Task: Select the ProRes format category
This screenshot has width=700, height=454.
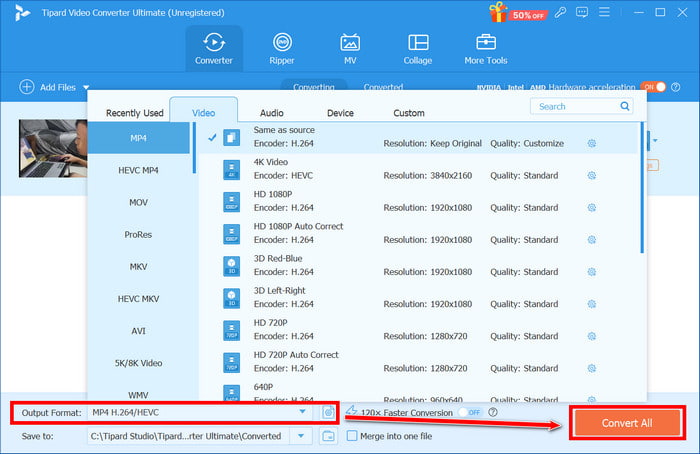Action: coord(138,234)
